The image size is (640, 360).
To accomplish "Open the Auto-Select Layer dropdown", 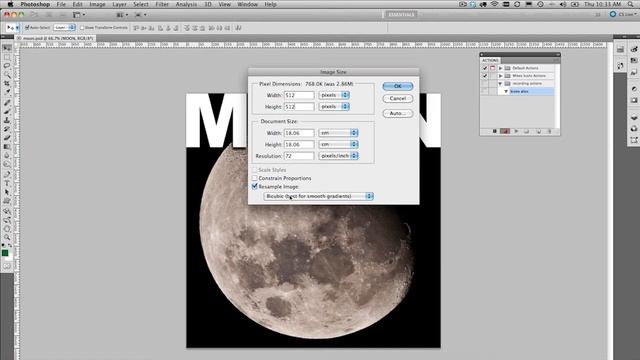I will click(x=64, y=28).
